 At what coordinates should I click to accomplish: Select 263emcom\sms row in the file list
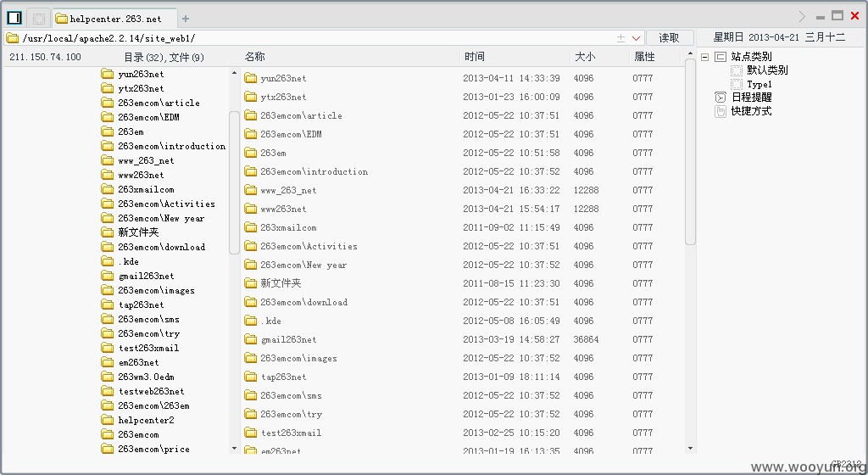463,395
